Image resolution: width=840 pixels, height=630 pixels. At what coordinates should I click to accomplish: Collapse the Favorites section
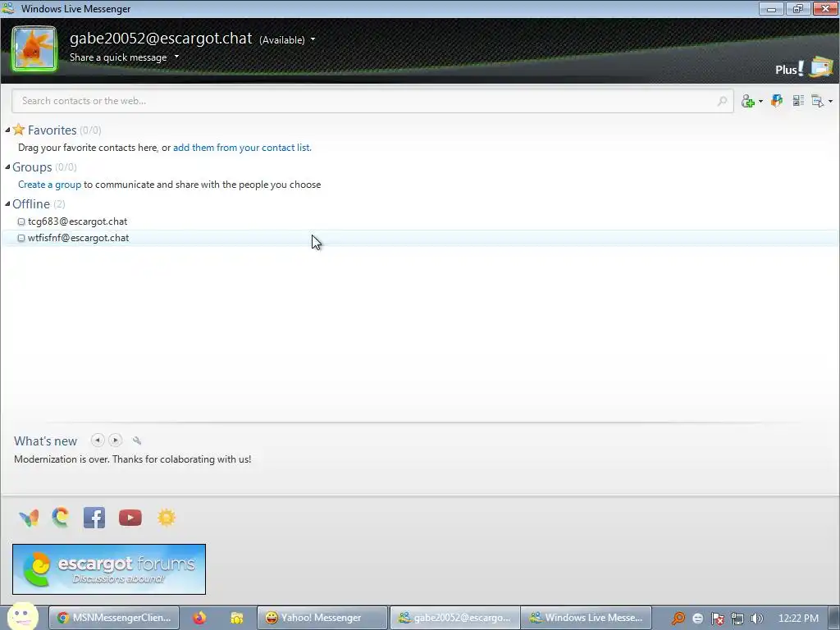coord(7,130)
